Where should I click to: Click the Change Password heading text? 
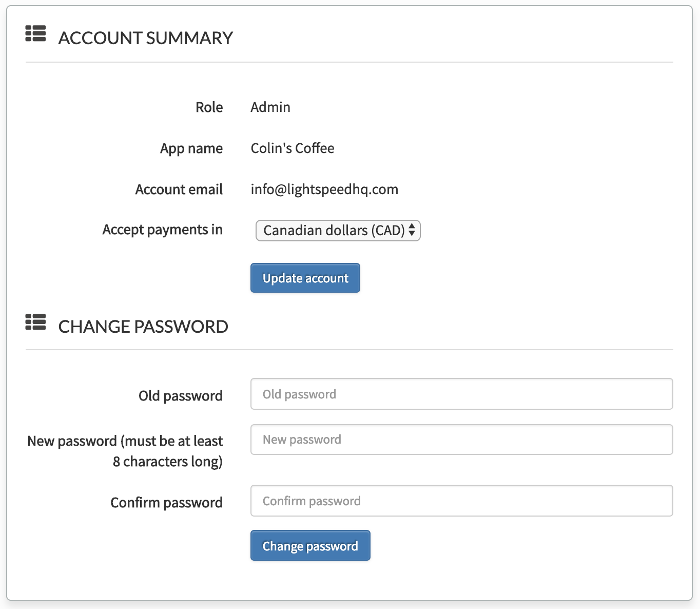click(143, 327)
